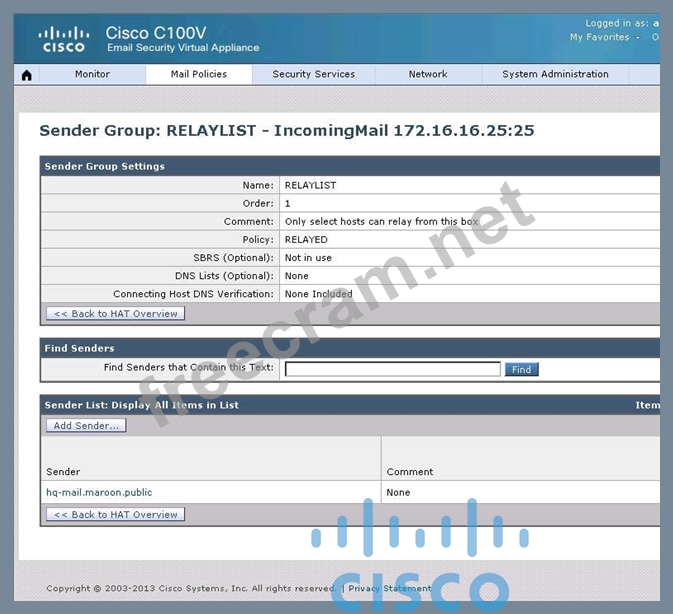Viewport: 673px width, 614px height.
Task: Open the hq-mail.maroon.public sender link
Action: point(99,492)
